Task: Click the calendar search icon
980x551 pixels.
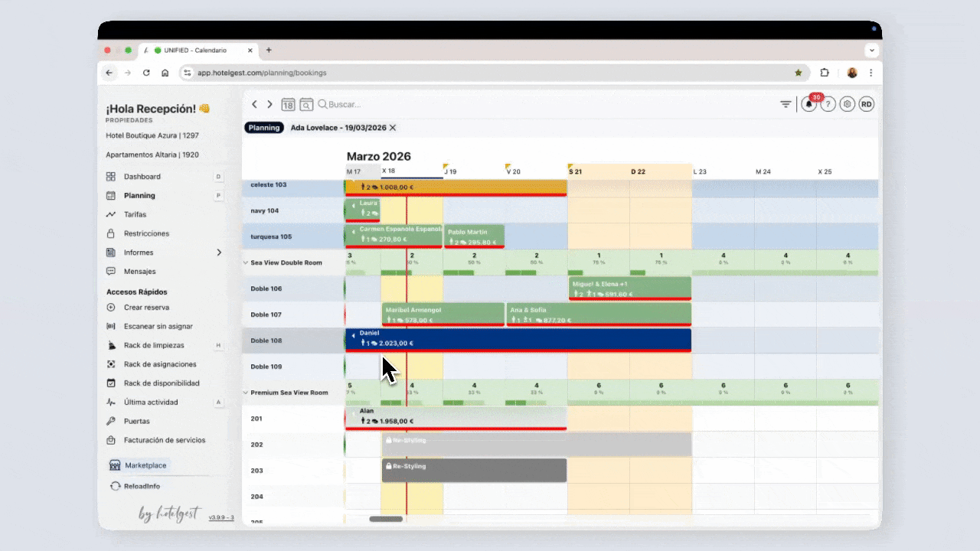Action: click(306, 105)
